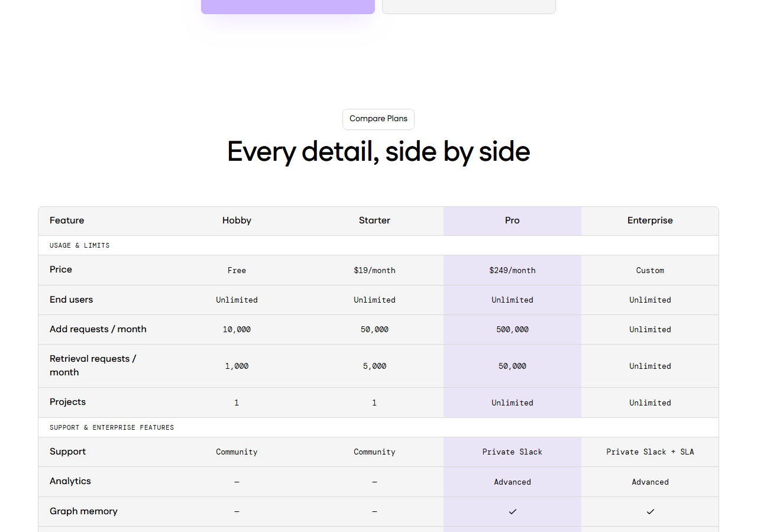Click Pro's Advanced analytics cell
The image size is (757, 532).
click(x=512, y=482)
